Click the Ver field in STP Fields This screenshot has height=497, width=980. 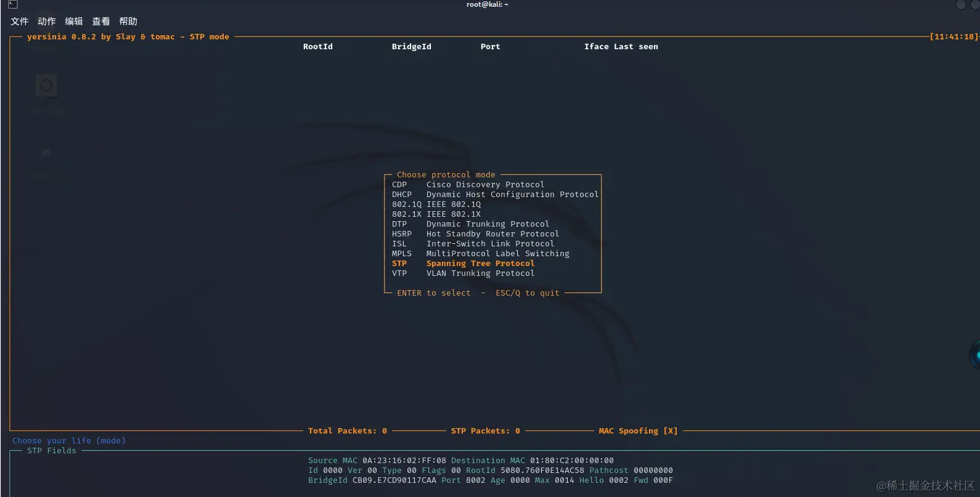coord(362,471)
